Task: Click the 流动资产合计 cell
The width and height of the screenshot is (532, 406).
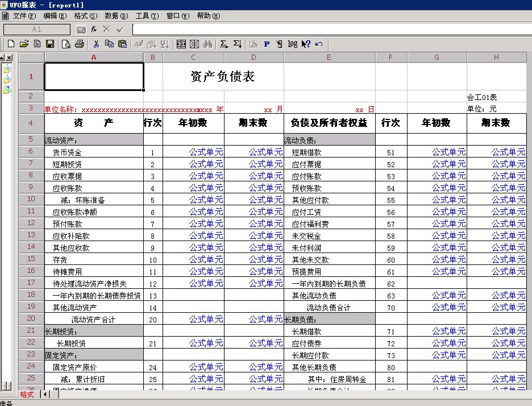Action: point(93,320)
